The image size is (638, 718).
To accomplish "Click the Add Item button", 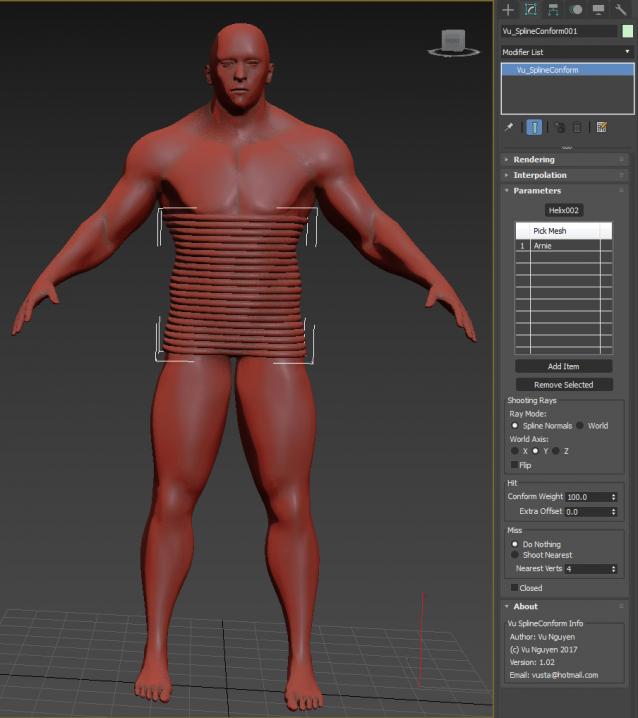I will [563, 367].
